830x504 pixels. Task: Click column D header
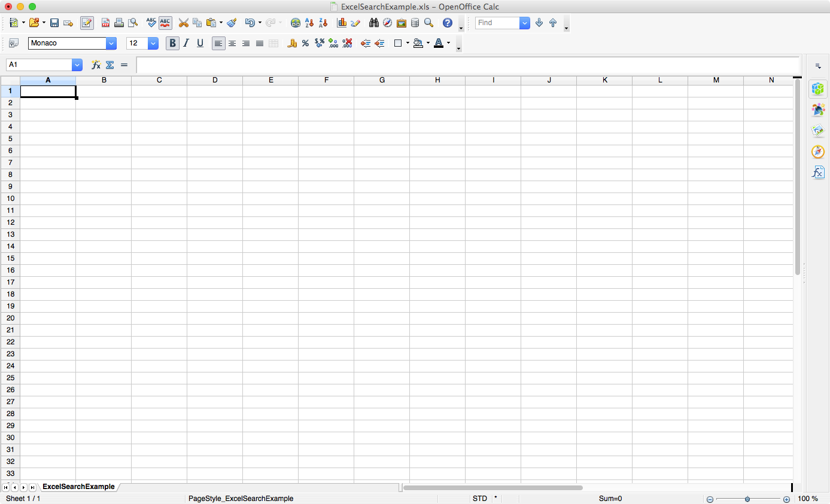point(215,80)
